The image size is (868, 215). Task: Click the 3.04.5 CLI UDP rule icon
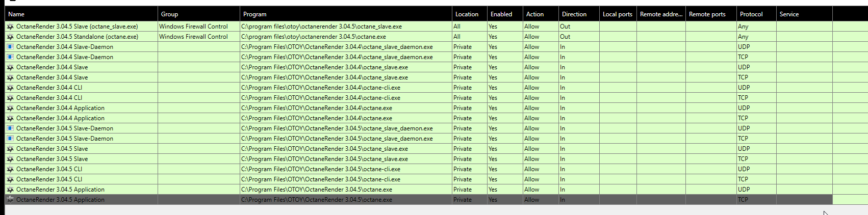10,169
